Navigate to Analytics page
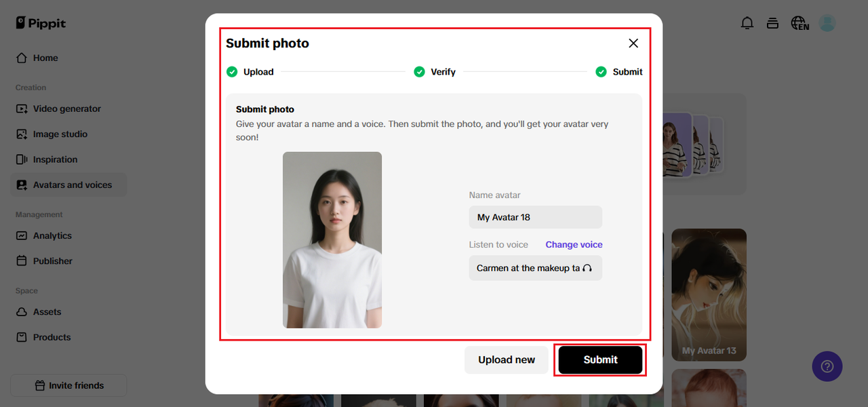The height and width of the screenshot is (407, 868). 52,235
